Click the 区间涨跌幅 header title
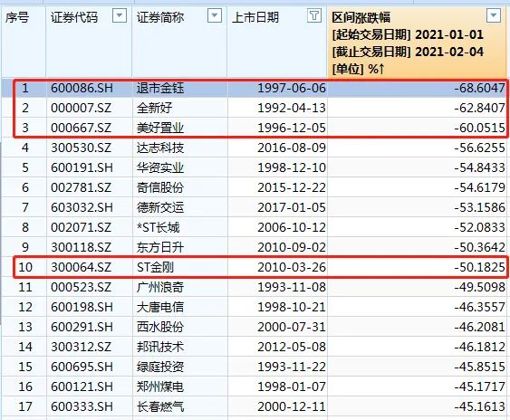 [x=361, y=17]
